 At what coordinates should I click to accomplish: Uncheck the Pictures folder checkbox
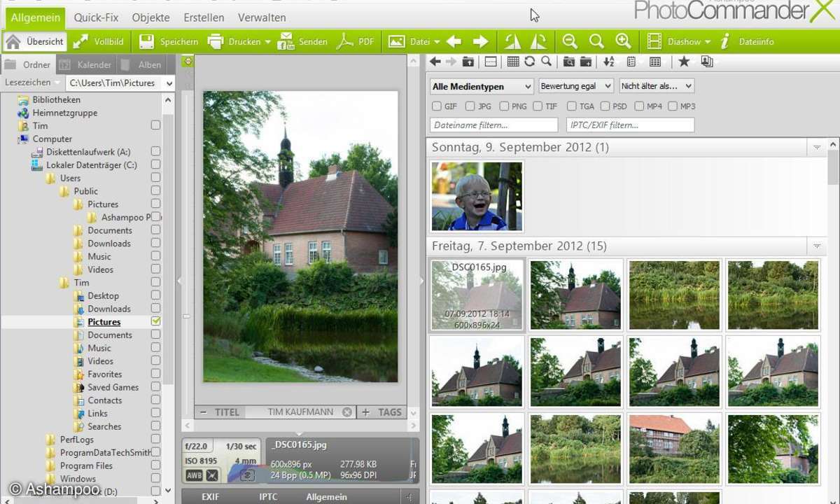(x=155, y=321)
